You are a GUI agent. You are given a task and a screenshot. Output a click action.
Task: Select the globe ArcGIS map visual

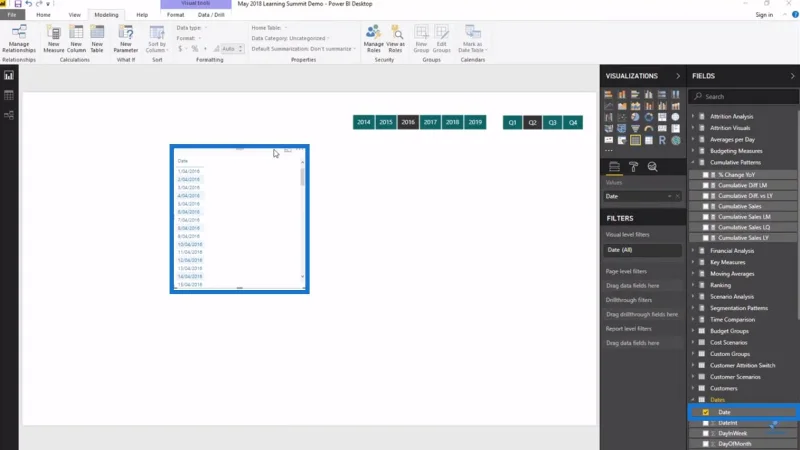676,140
